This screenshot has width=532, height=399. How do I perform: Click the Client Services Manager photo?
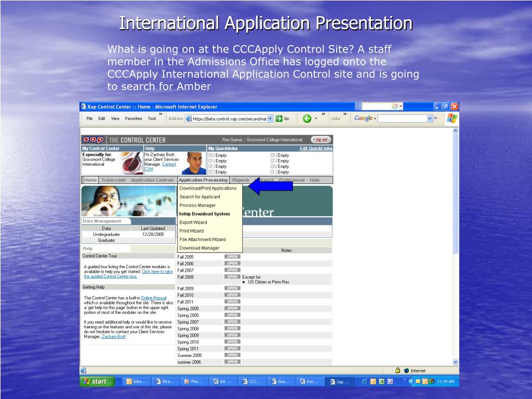point(194,163)
